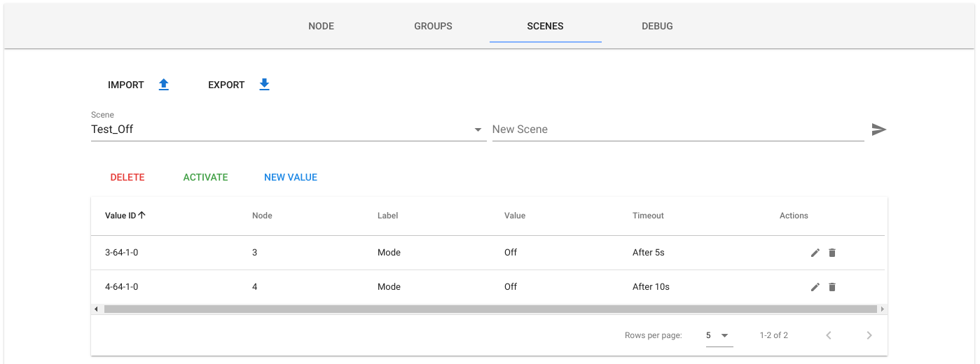Click the Export download arrow icon

(264, 85)
